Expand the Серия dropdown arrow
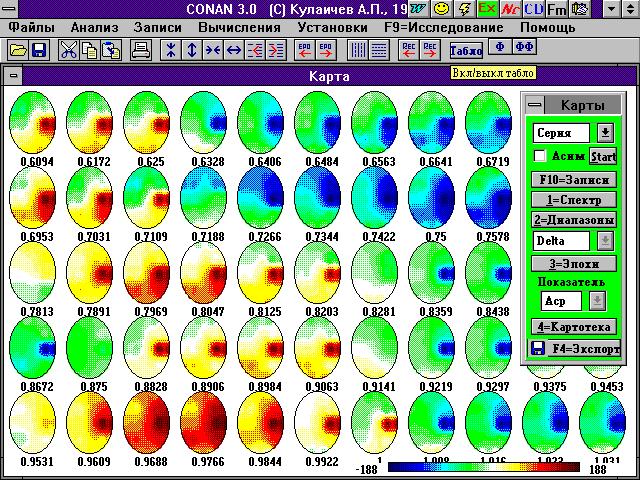 pos(605,132)
